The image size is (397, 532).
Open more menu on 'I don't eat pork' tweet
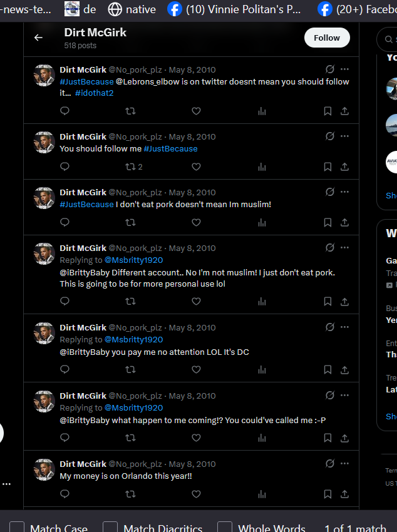point(344,192)
